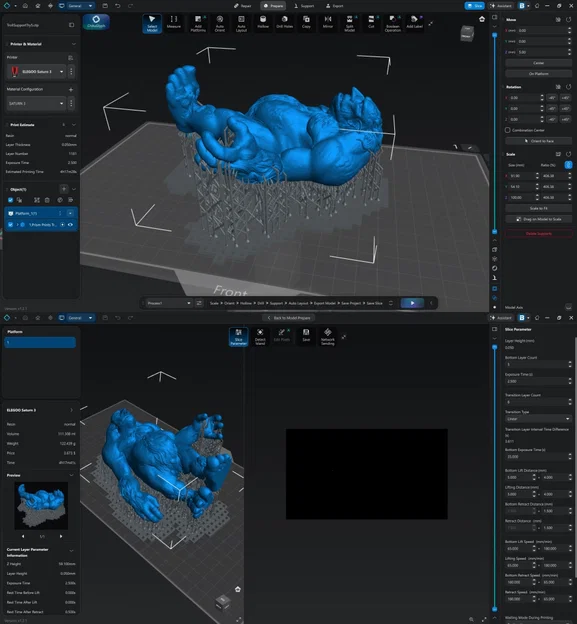Uncheck the select-all objects checkbox
The width and height of the screenshot is (577, 624).
11,200
